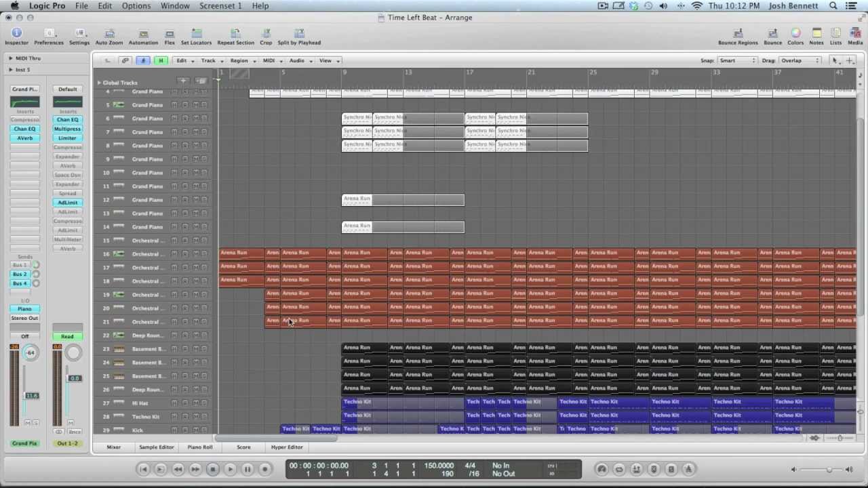This screenshot has height=488, width=868.
Task: Toggle the Limiter insert on Out 1-2 strip
Action: [x=67, y=138]
